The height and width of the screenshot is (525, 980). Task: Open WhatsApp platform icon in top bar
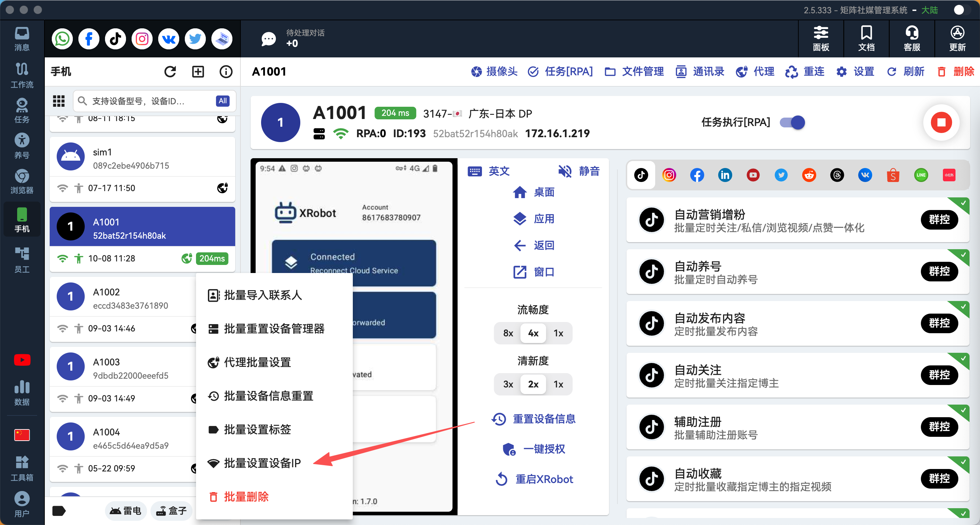tap(62, 39)
